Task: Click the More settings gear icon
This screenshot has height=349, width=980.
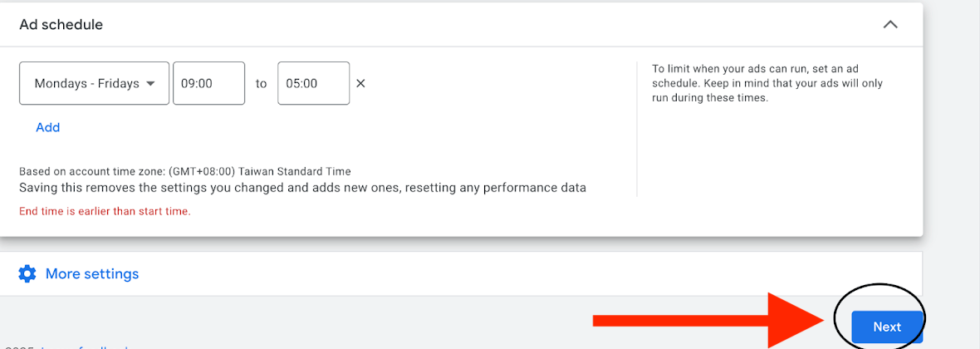Action: 27,273
